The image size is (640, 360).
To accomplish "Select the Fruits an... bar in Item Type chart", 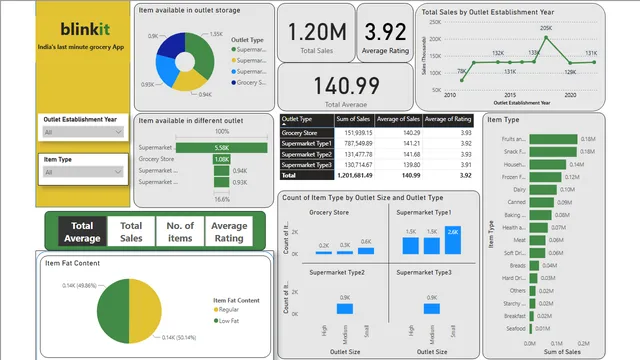I will [x=553, y=139].
